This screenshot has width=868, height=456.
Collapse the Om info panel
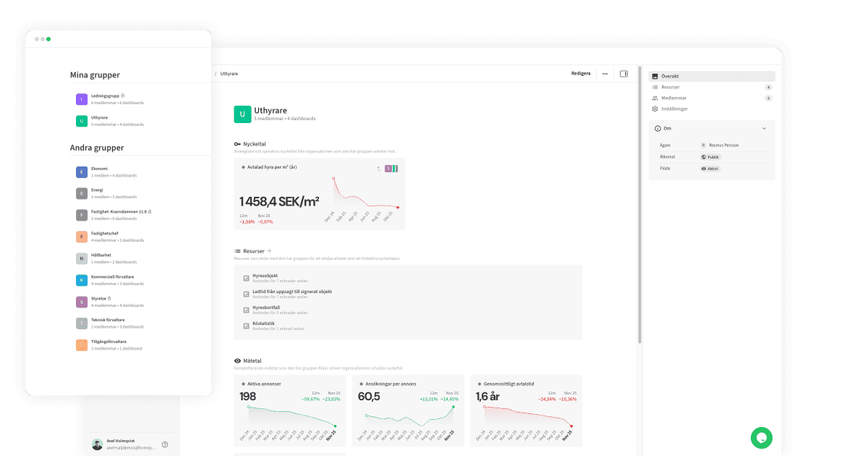pos(765,128)
